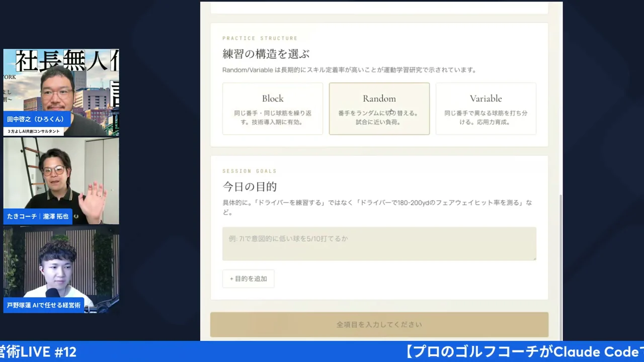The width and height of the screenshot is (644, 362).
Task: Select the Block practice structure card
Action: (x=273, y=109)
